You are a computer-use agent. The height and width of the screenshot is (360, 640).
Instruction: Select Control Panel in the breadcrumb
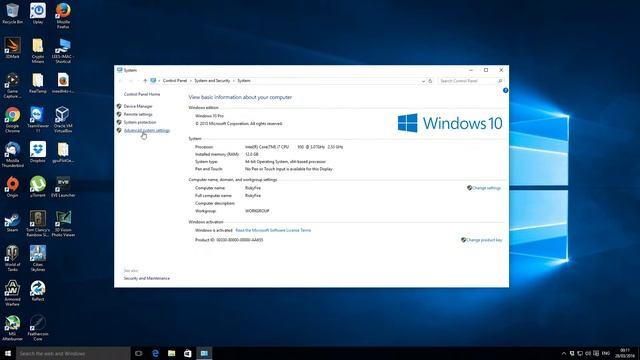point(175,81)
